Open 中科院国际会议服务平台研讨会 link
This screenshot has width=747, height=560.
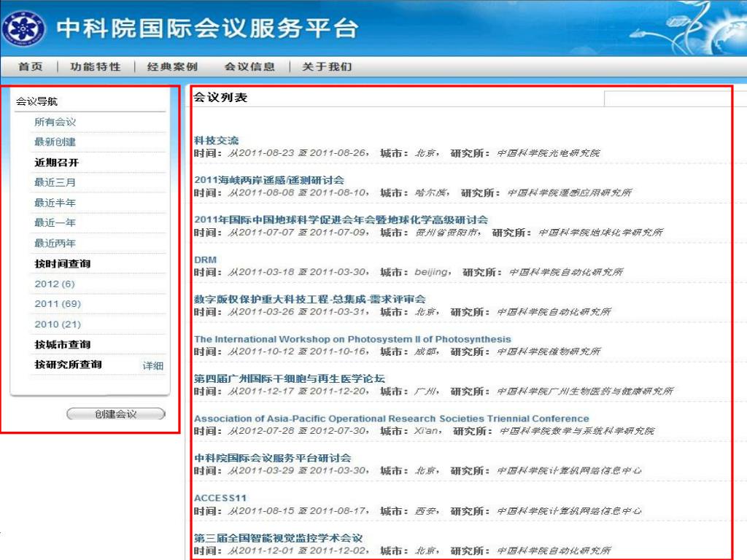point(273,458)
